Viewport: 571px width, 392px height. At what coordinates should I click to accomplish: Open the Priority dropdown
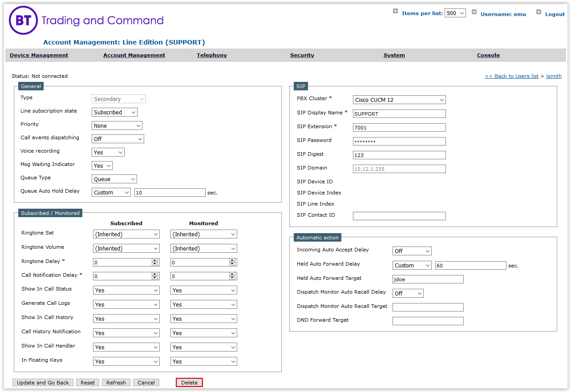point(117,126)
